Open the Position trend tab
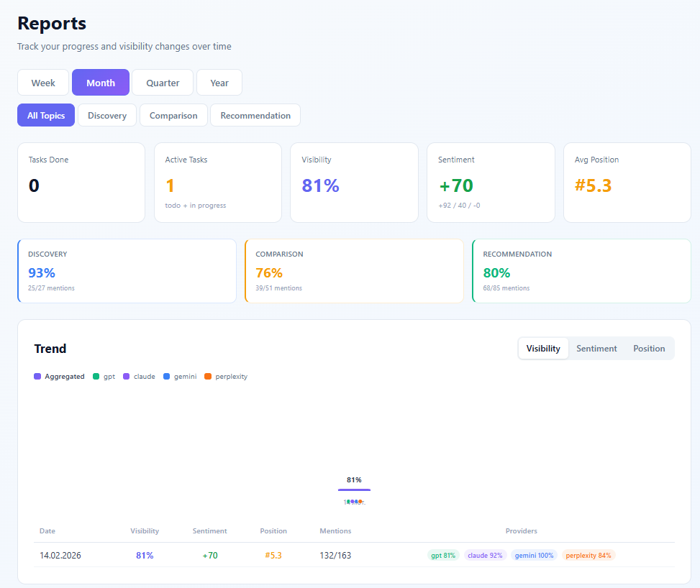Viewport: 700px width, 588px height. coord(648,348)
